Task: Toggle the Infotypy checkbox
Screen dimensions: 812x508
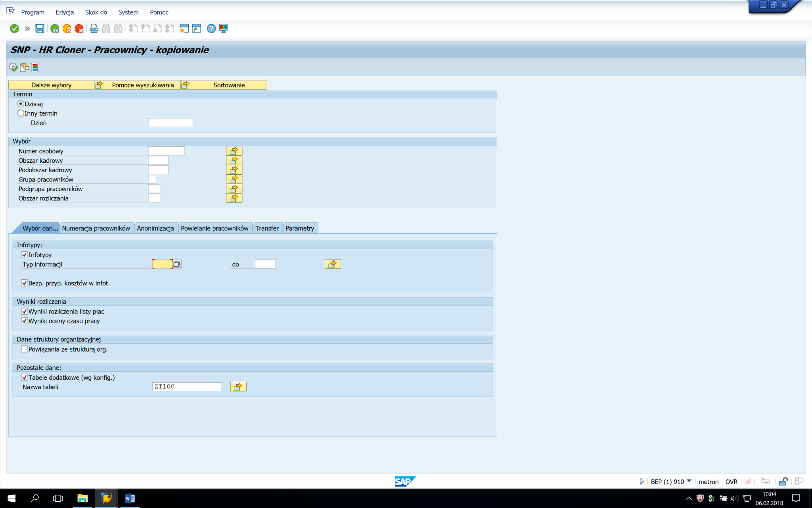Action: pyautogui.click(x=25, y=255)
